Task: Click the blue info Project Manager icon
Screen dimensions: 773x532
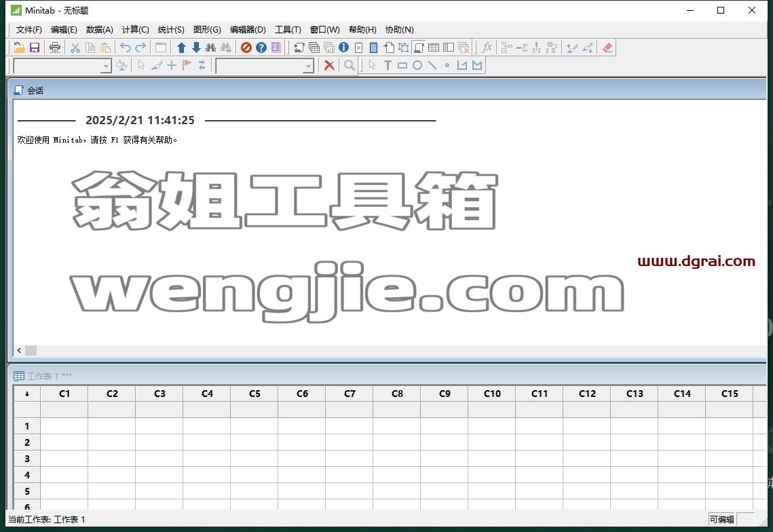Action: 343,47
